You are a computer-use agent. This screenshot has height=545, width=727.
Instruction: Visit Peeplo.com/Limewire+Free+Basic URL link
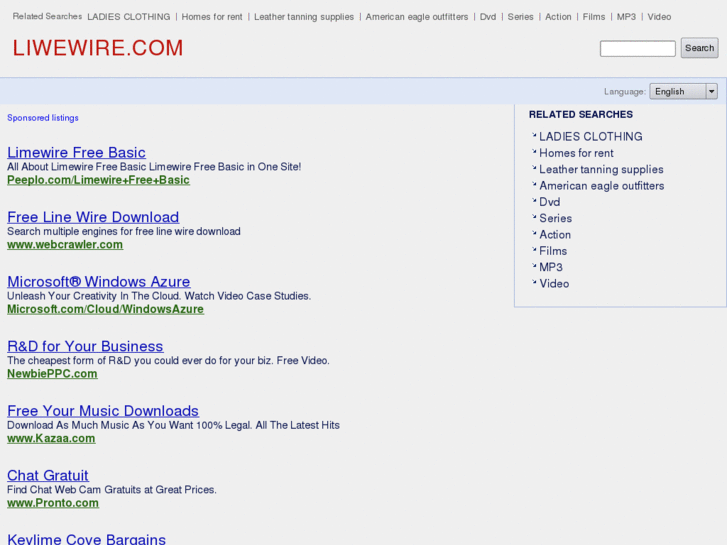point(98,180)
